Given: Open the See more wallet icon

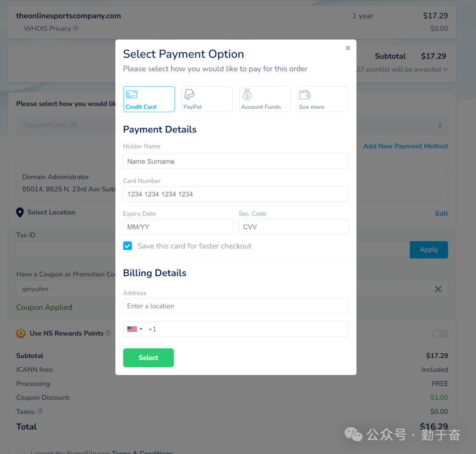Looking at the screenshot, I should coord(305,94).
